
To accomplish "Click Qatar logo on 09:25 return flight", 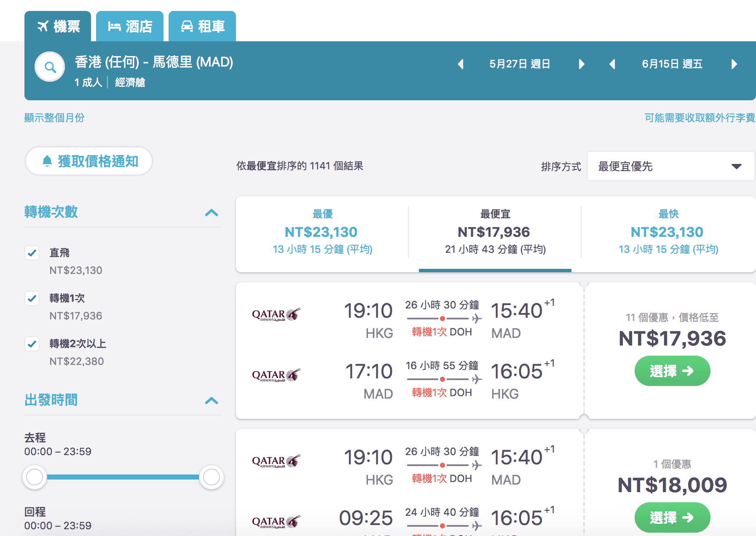I will pyautogui.click(x=276, y=522).
